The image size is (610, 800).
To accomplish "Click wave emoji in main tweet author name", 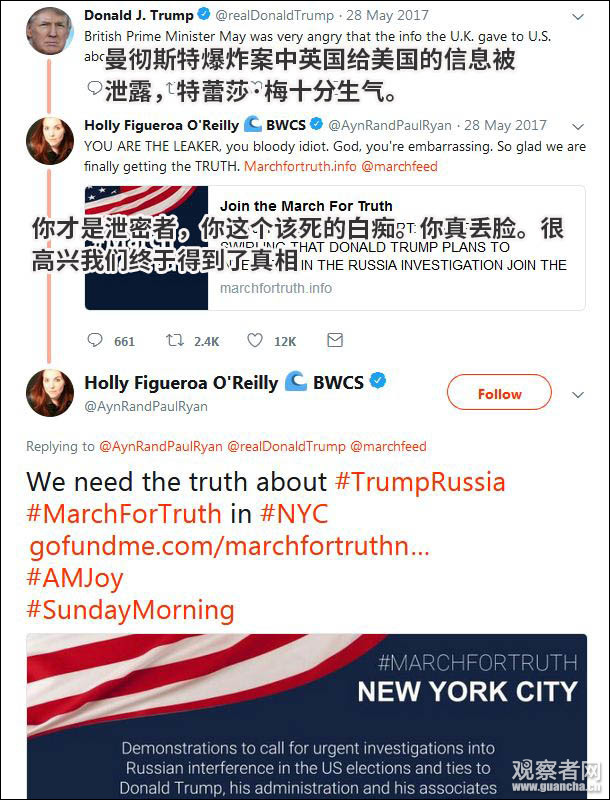I will pos(296,381).
